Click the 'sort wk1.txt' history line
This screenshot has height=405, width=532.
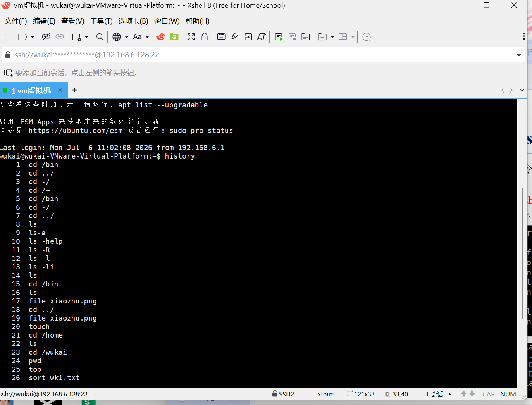tap(54, 378)
